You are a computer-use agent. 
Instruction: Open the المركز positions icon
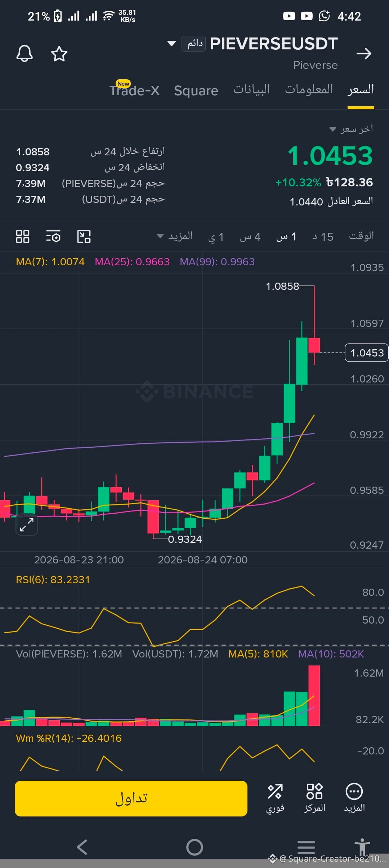[x=314, y=798]
